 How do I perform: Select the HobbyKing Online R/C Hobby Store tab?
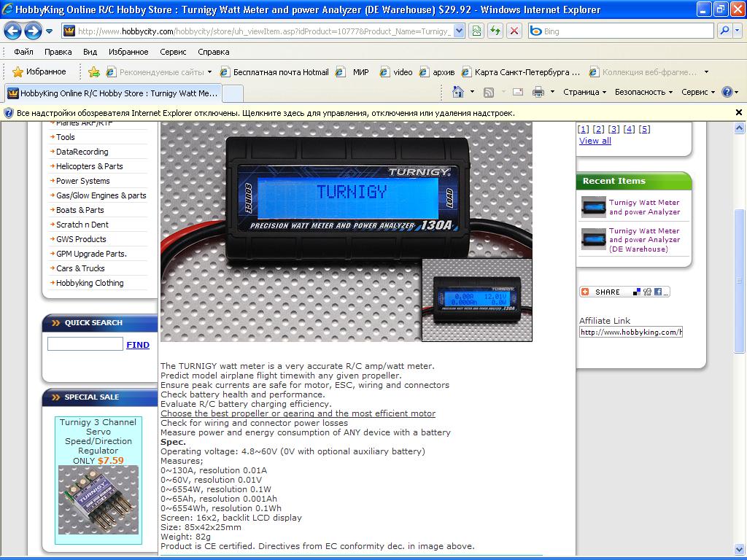tap(113, 93)
